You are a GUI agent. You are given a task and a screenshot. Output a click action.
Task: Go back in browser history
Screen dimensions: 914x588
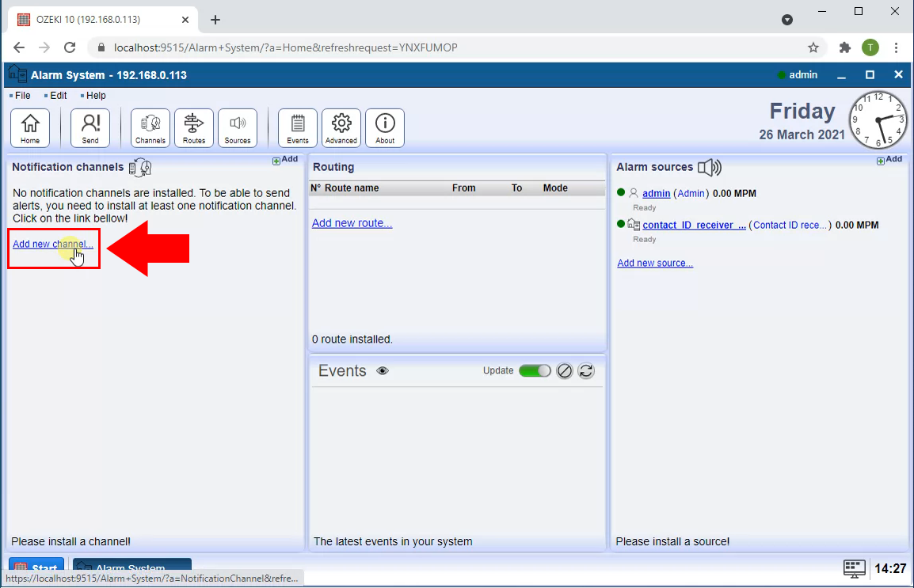click(x=19, y=47)
